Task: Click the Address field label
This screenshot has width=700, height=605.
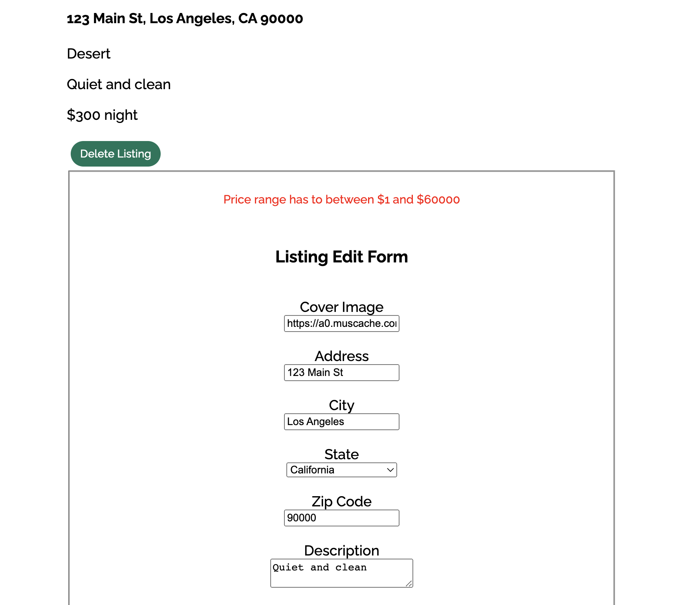Action: point(341,356)
